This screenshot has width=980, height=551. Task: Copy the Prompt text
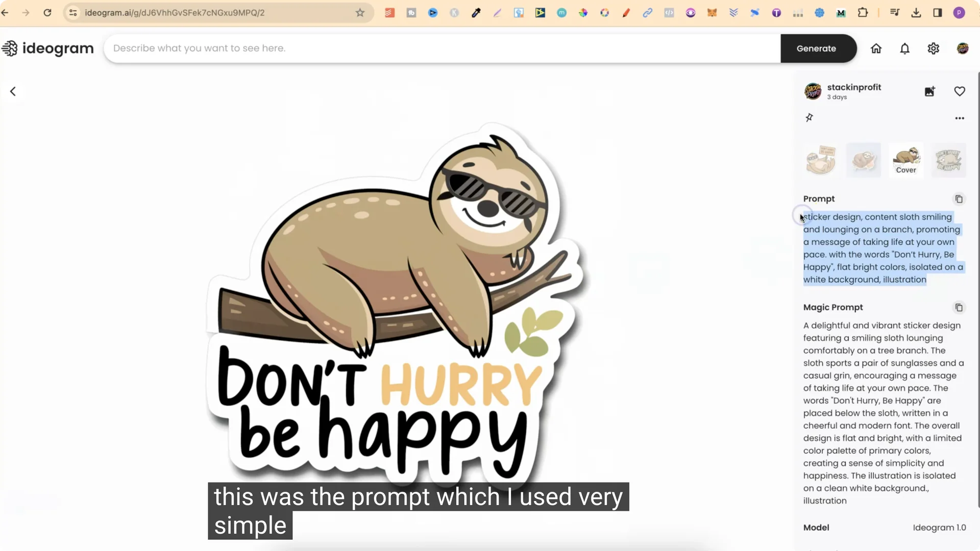tap(959, 199)
